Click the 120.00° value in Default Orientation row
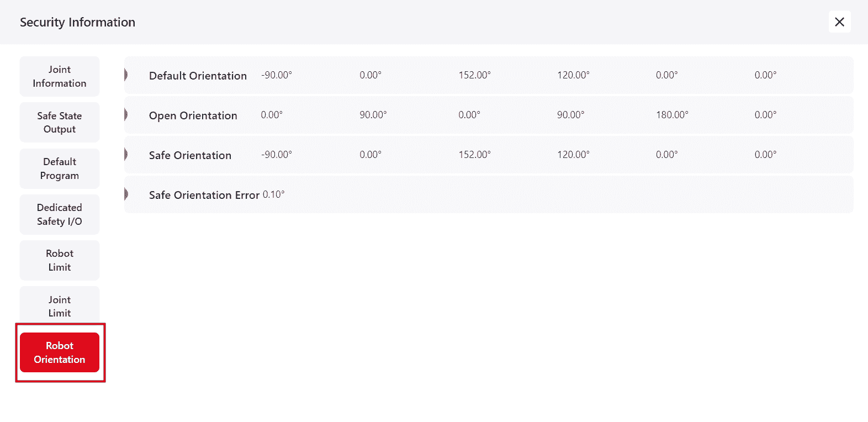The image size is (868, 422). [573, 75]
